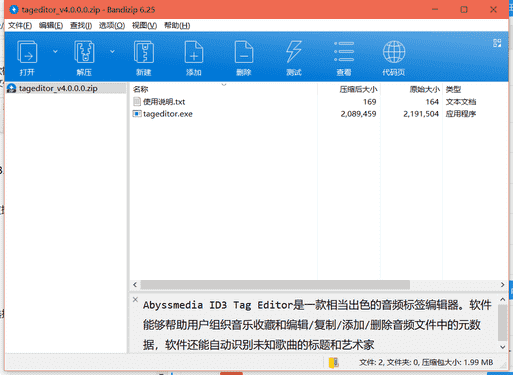Open the 帮助(H) menu
Screen dimensions: 513x375
pos(177,26)
